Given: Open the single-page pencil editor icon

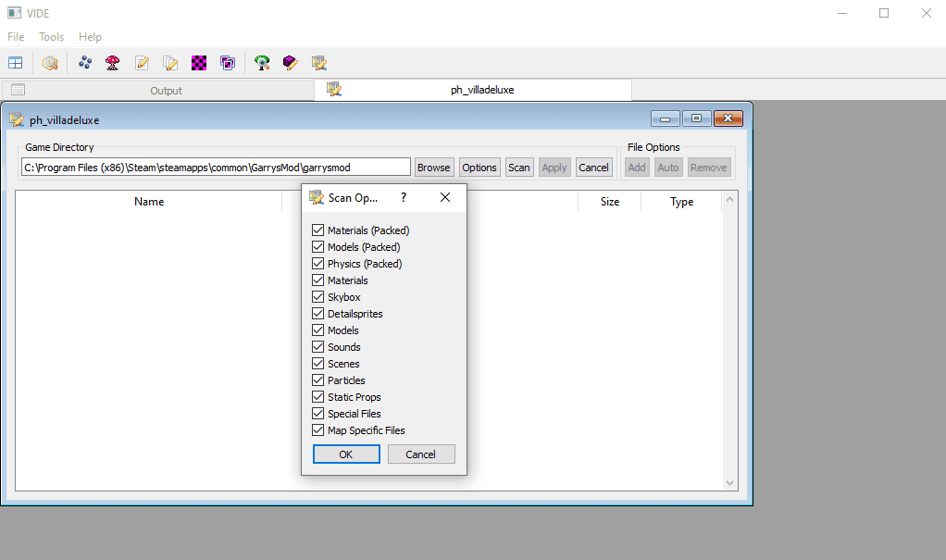Looking at the screenshot, I should click(x=142, y=63).
